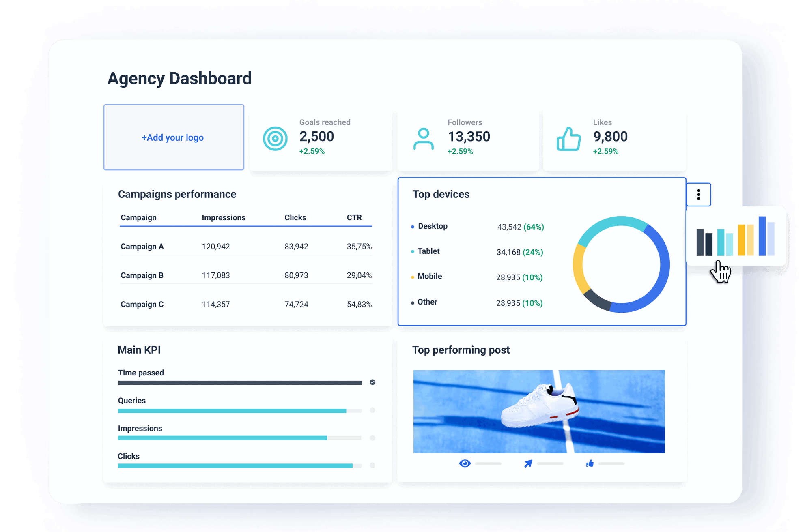Click the Add your logo button
Viewport: 805px width, 532px height.
click(173, 137)
